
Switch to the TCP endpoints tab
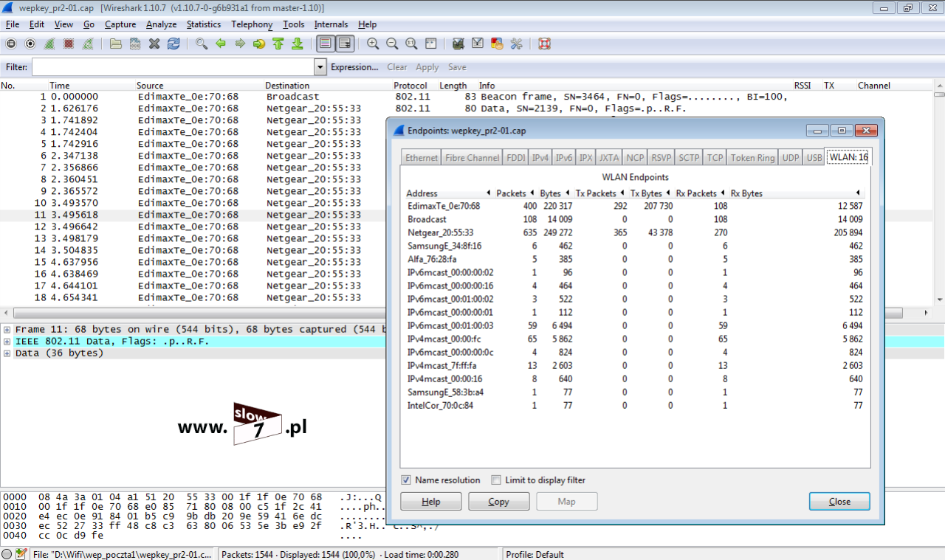click(x=715, y=158)
